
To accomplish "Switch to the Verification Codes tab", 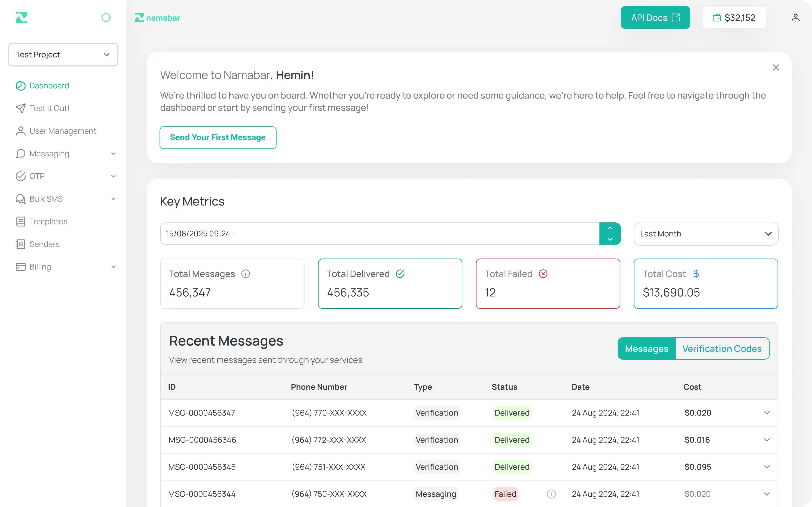I will tap(722, 348).
